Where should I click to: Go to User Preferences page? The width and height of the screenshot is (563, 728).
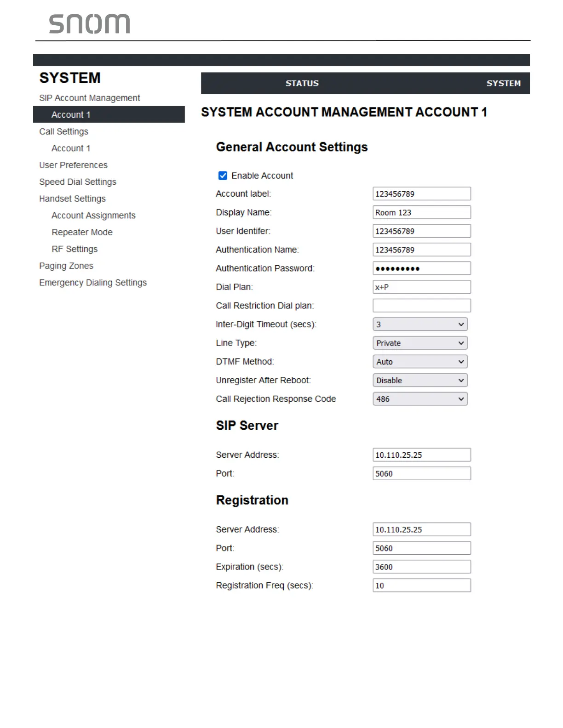point(73,165)
